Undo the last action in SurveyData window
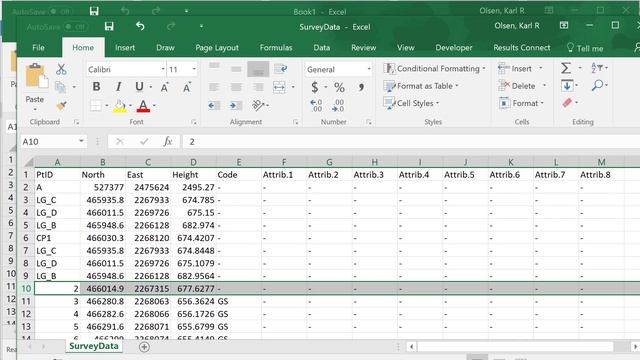This screenshot has width=640, height=360. (140, 27)
